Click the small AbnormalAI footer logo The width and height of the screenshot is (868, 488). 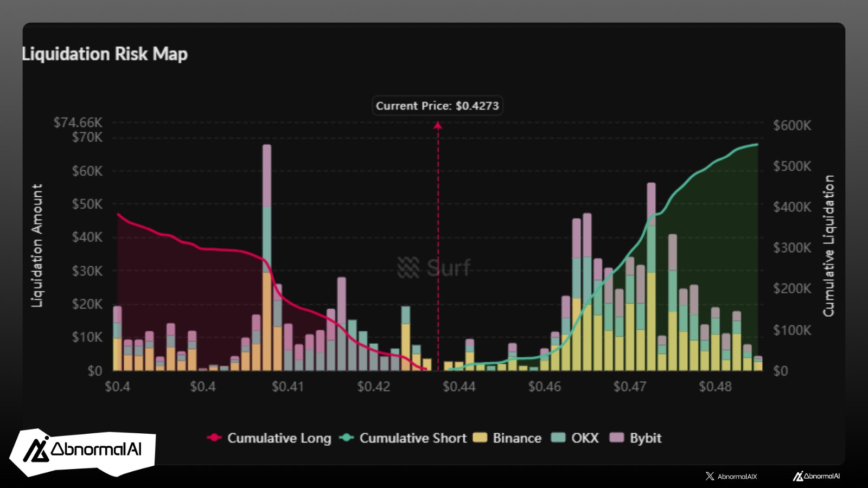816,476
